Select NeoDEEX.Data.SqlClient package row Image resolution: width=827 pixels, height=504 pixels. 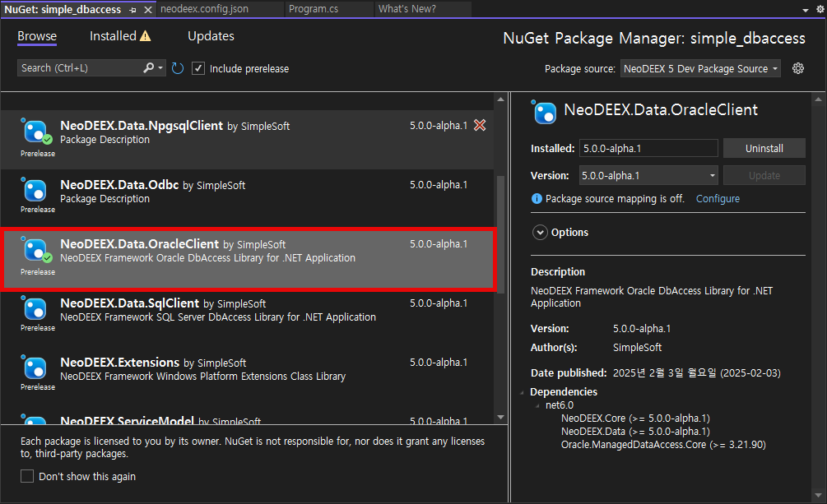247,317
